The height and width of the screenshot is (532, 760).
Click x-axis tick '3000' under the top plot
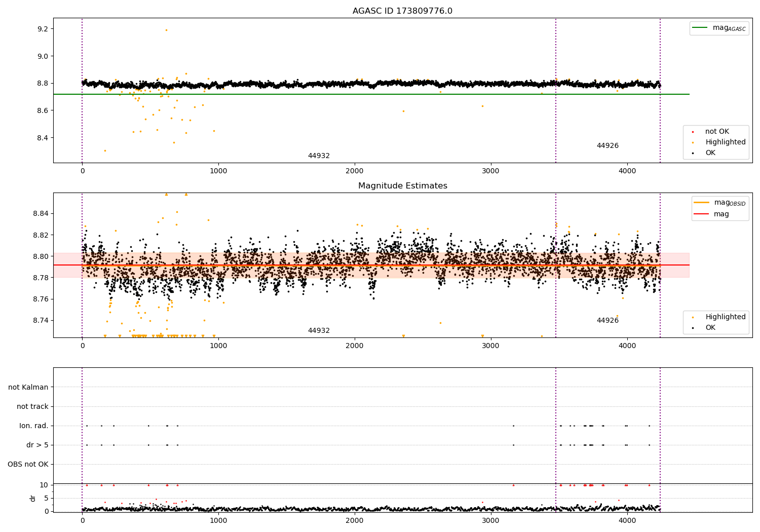(x=491, y=171)
